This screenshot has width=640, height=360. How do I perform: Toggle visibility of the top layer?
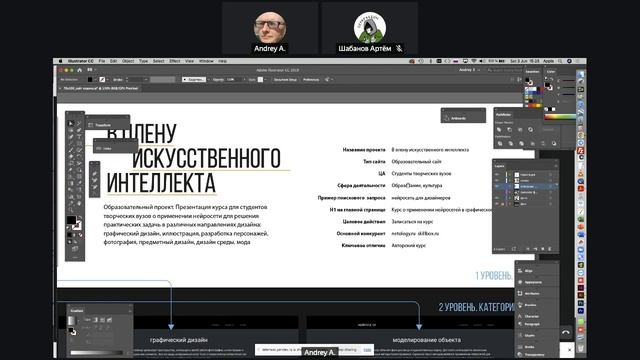(x=497, y=174)
